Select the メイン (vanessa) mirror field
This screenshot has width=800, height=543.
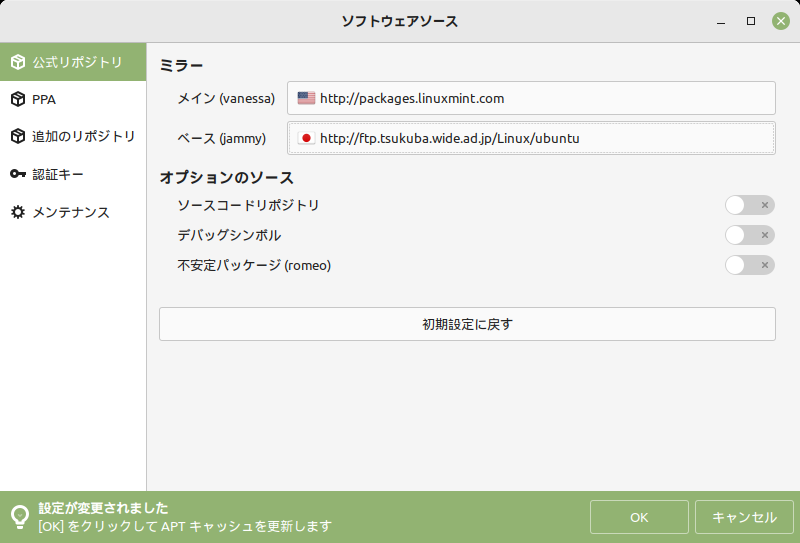click(x=531, y=98)
